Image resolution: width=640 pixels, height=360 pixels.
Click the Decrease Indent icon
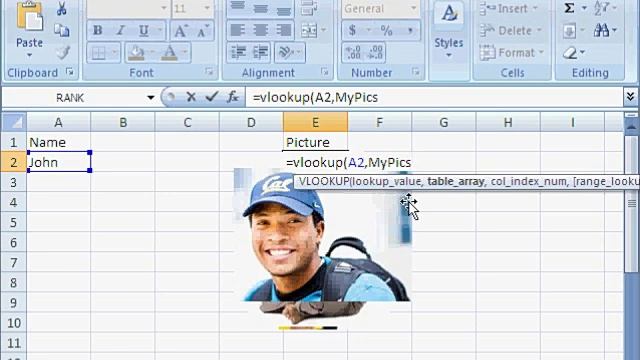click(x=238, y=52)
